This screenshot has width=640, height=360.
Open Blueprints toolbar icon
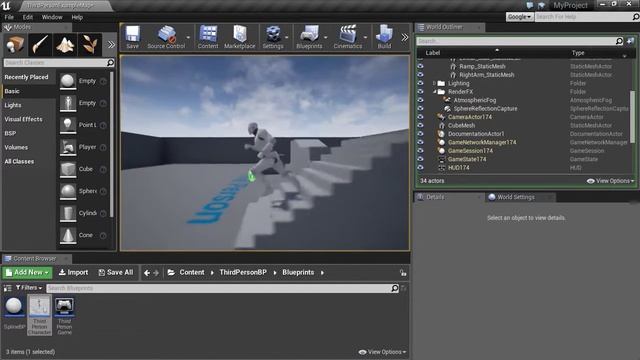[x=309, y=37]
